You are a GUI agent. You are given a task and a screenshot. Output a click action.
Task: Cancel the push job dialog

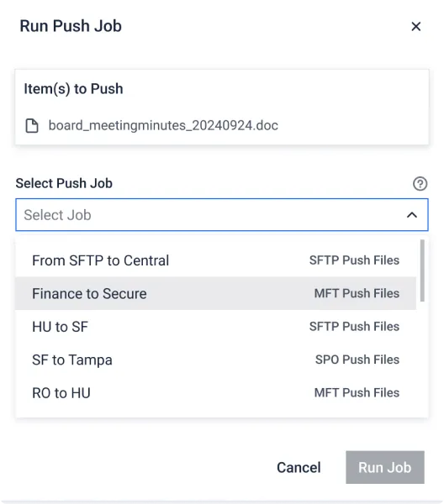[x=299, y=467]
